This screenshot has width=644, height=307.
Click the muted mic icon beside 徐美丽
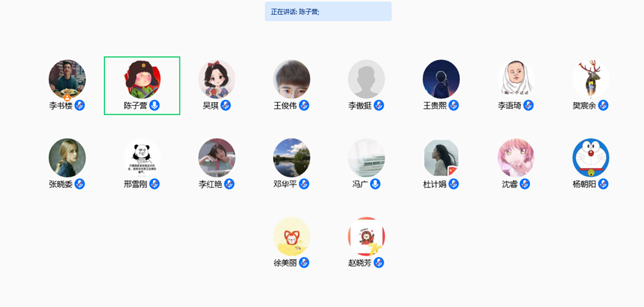tap(304, 262)
